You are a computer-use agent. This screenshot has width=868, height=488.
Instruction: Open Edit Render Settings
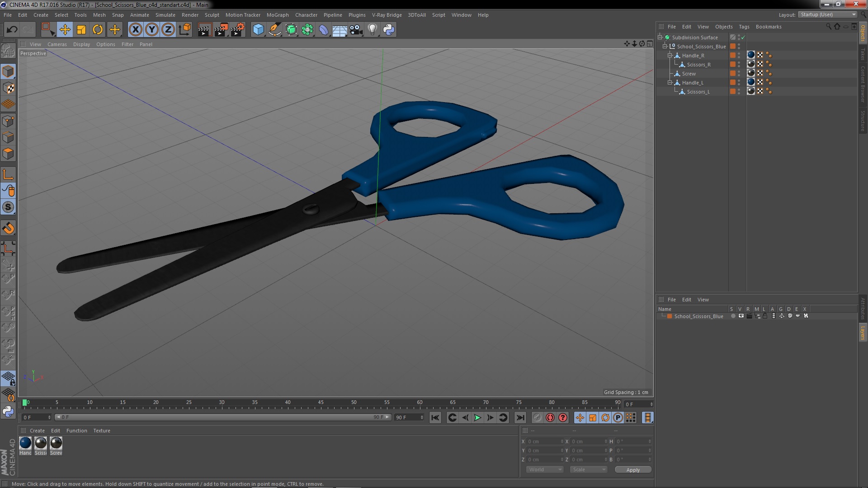(238, 30)
